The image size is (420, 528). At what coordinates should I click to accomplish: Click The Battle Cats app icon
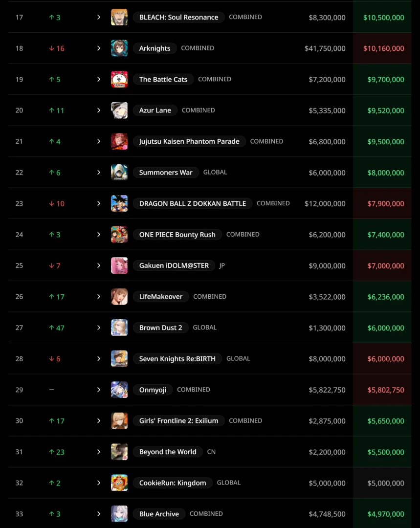pos(119,79)
